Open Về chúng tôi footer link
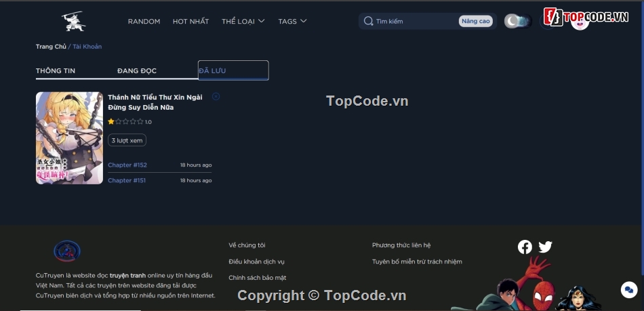The height and width of the screenshot is (311, 644). coord(247,245)
